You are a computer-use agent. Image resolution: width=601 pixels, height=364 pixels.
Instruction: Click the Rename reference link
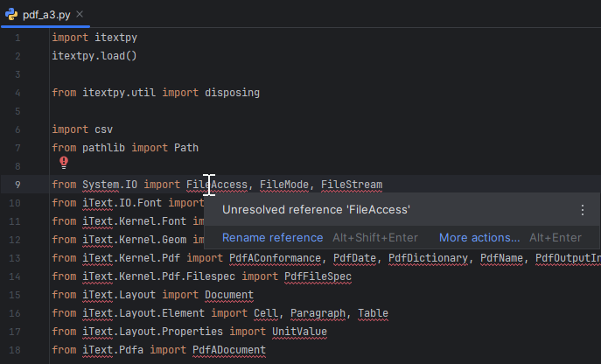[x=272, y=238]
